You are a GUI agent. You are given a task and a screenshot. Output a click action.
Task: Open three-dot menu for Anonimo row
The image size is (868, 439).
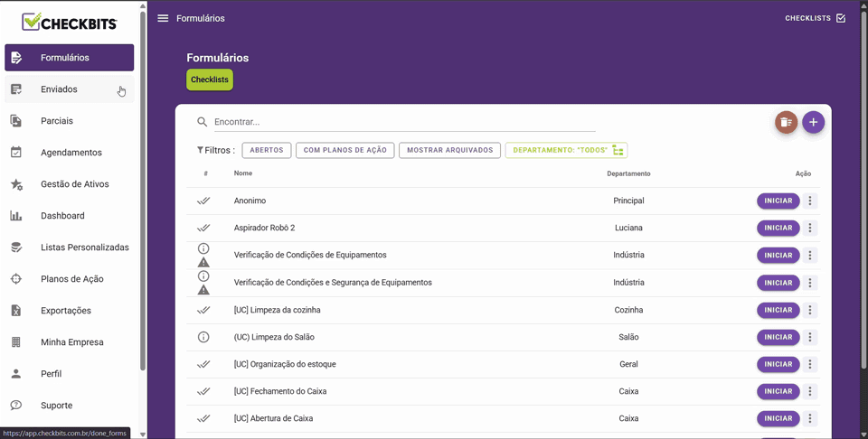[x=810, y=201]
